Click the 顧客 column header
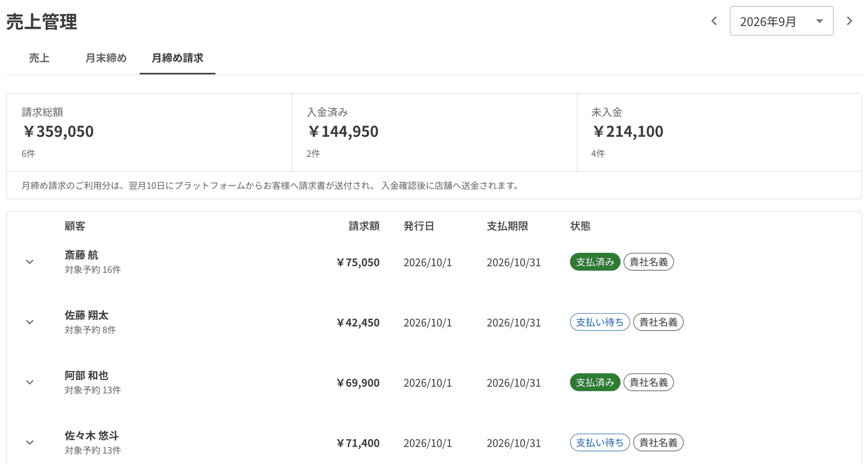Image resolution: width=868 pixels, height=464 pixels. [75, 226]
